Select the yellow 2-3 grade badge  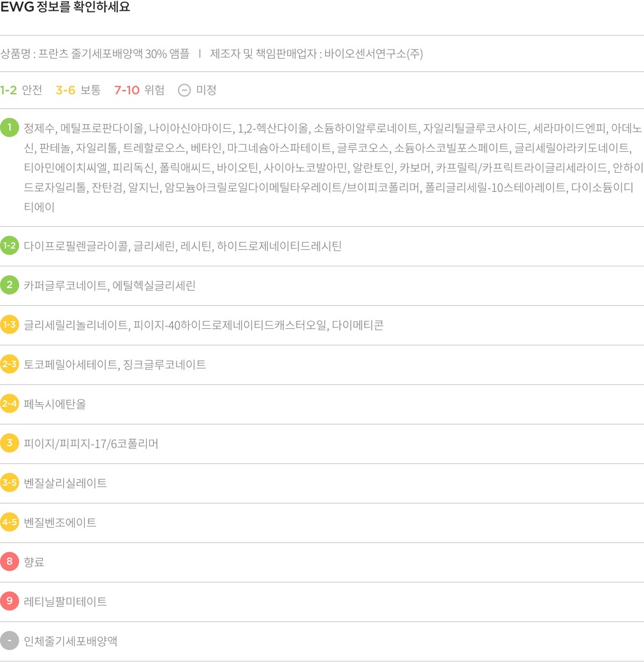10,364
